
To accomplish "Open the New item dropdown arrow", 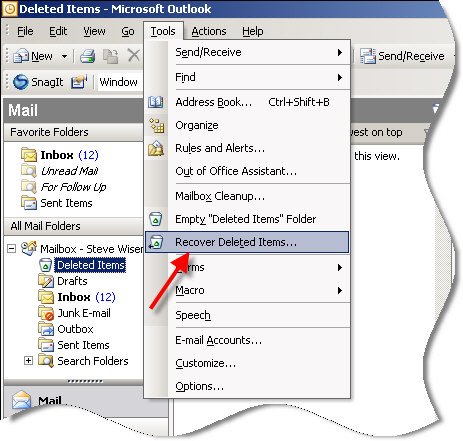I will (x=64, y=56).
